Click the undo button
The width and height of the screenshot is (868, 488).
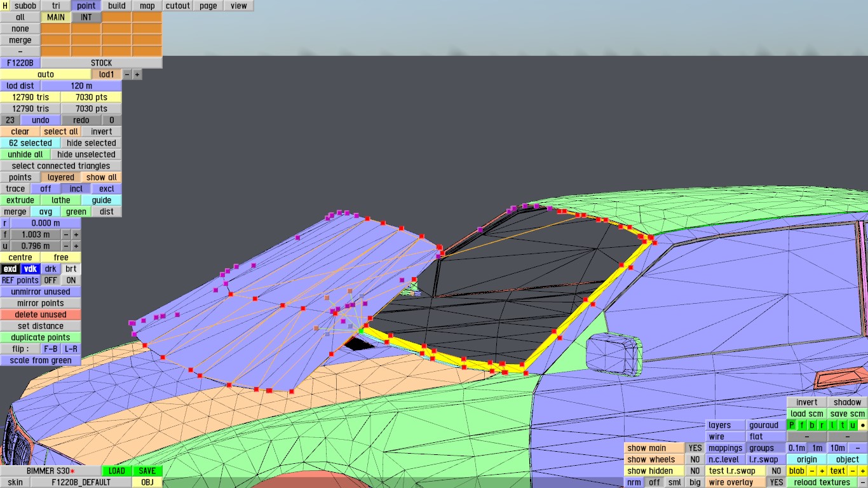(41, 120)
